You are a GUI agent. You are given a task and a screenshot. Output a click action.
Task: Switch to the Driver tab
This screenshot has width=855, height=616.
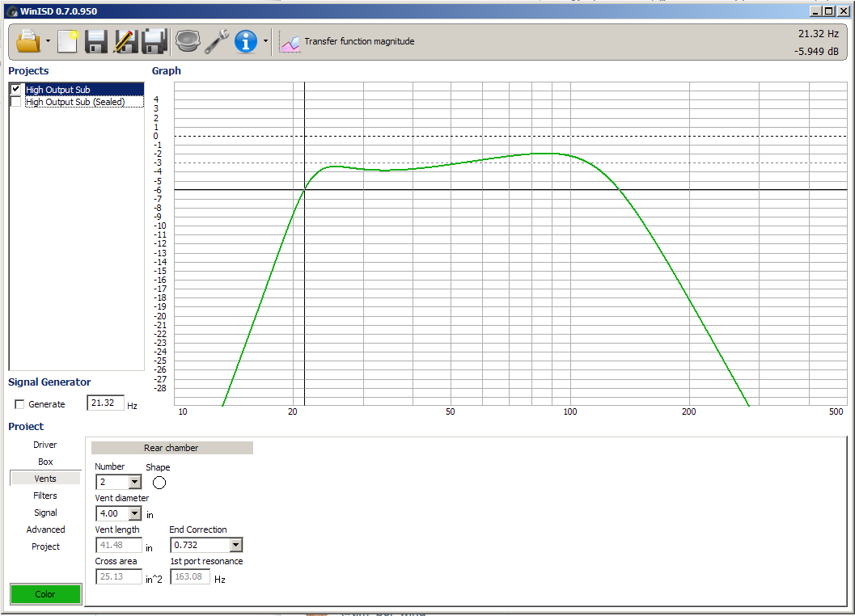45,445
